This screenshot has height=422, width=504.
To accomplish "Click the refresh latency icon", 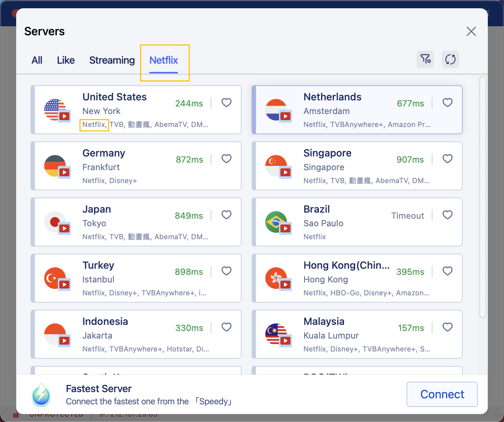I will [450, 59].
